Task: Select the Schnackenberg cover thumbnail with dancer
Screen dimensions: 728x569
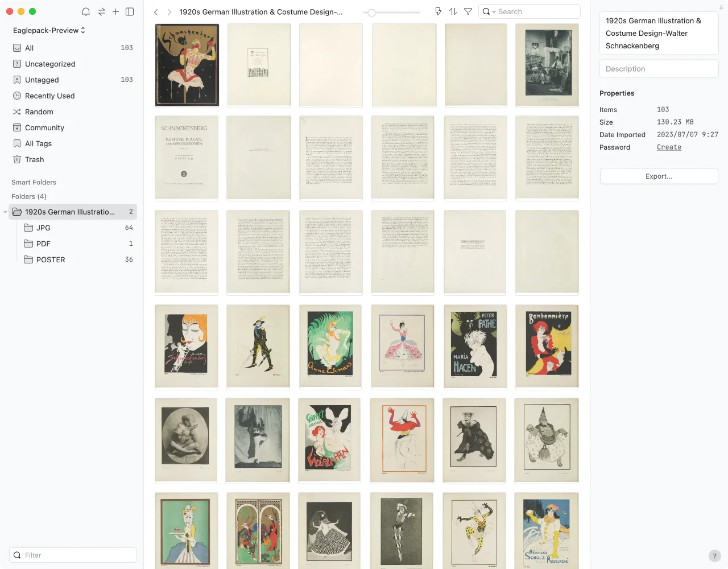Action: (187, 65)
